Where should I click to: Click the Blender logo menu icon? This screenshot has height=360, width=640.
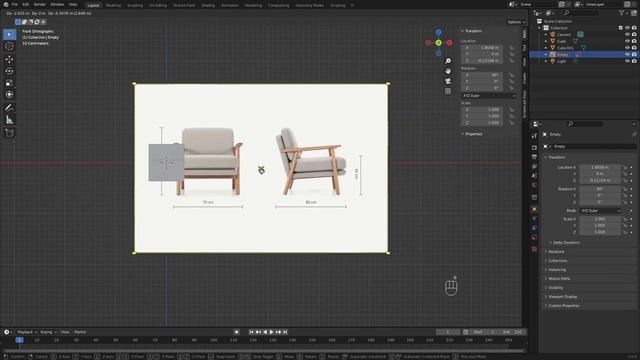pyautogui.click(x=6, y=4)
